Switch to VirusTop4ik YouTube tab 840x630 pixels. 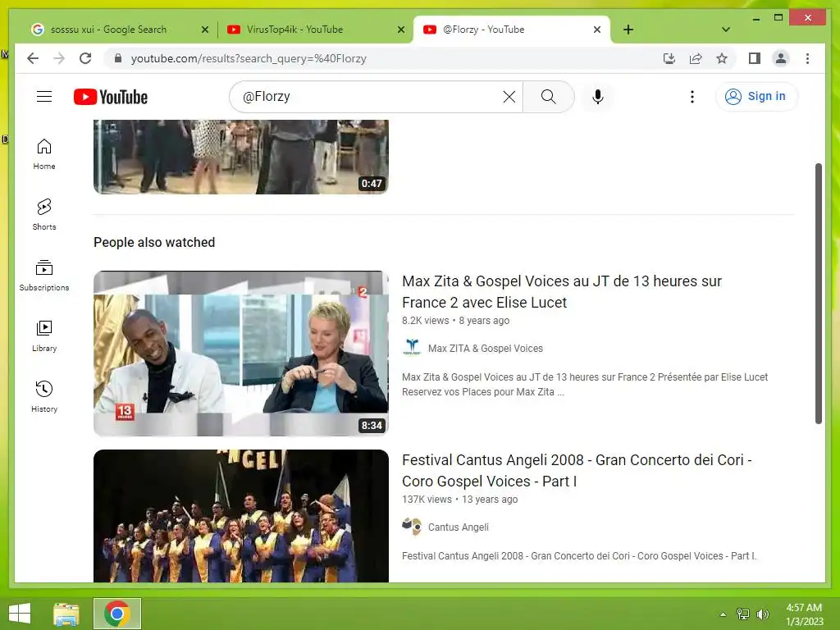[x=294, y=30]
